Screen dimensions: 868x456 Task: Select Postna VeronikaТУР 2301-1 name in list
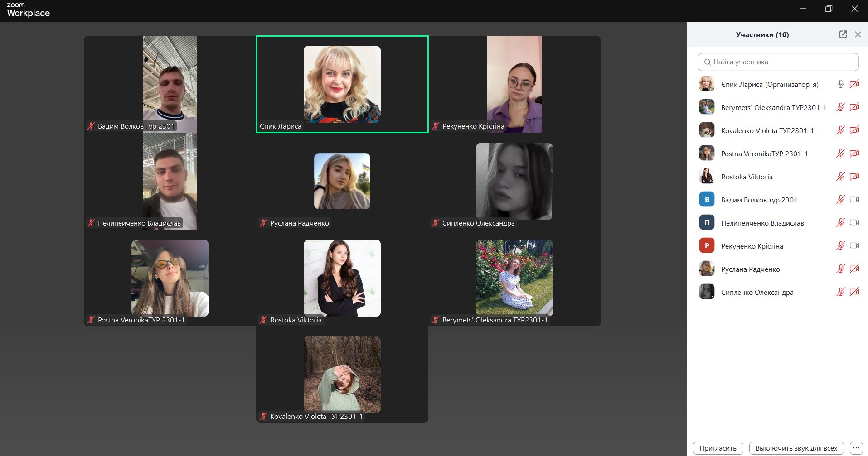(764, 154)
